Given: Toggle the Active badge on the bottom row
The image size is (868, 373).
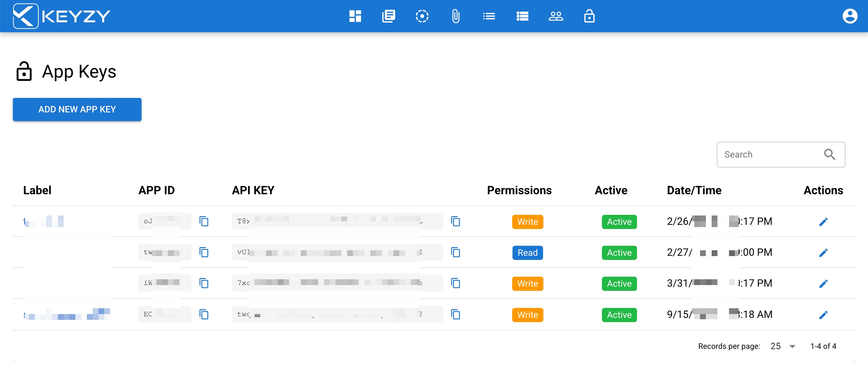Looking at the screenshot, I should pos(619,315).
